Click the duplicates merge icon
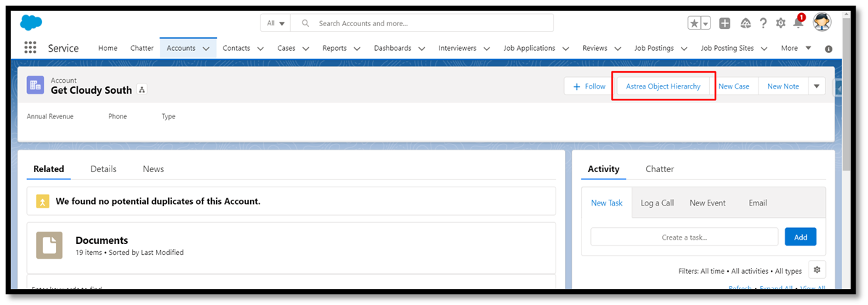The width and height of the screenshot is (868, 305). pyautogui.click(x=44, y=201)
